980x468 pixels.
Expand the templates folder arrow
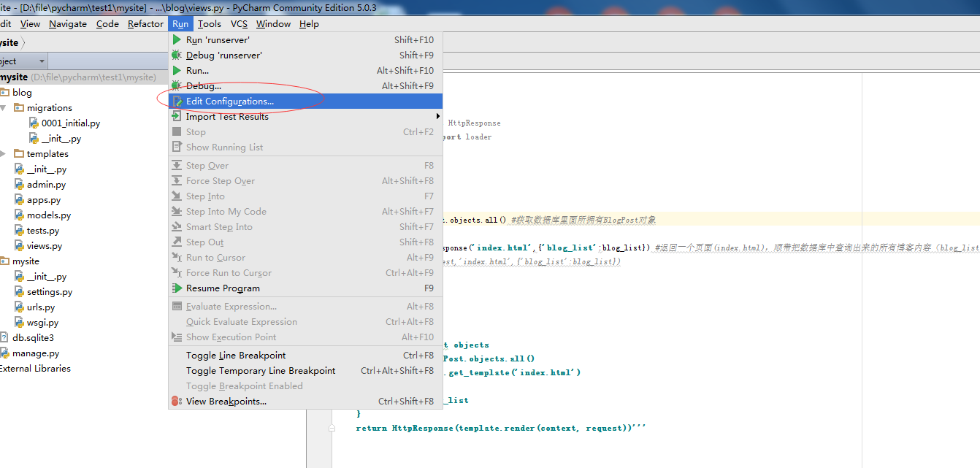click(3, 154)
